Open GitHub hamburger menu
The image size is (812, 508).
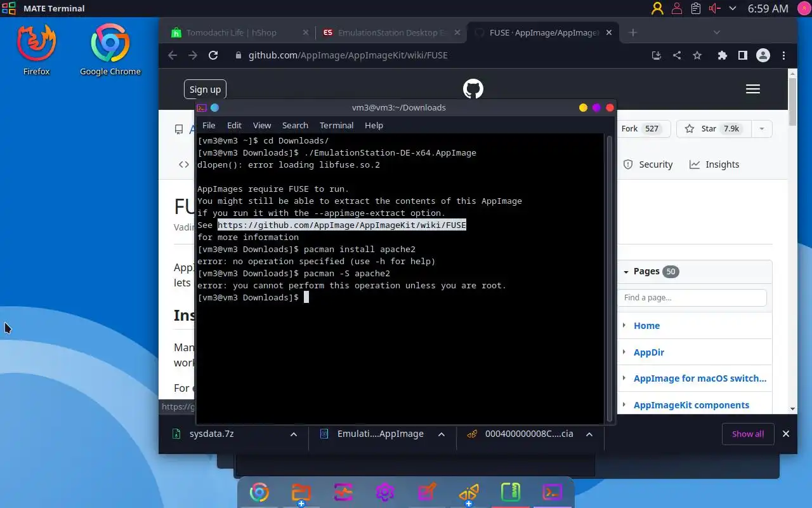(x=753, y=89)
